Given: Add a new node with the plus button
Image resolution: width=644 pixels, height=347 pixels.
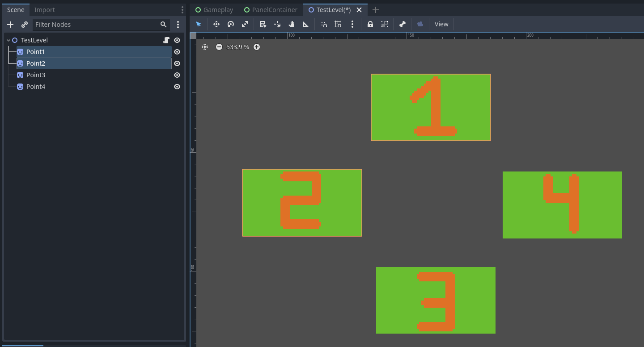Looking at the screenshot, I should (10, 25).
